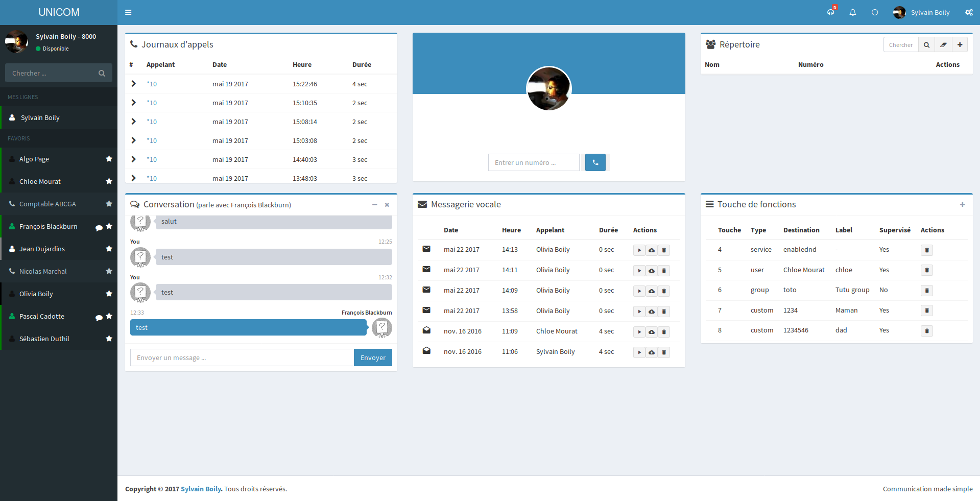Open Sylvain Boily footer link
This screenshot has height=501, width=980.
[x=201, y=489]
